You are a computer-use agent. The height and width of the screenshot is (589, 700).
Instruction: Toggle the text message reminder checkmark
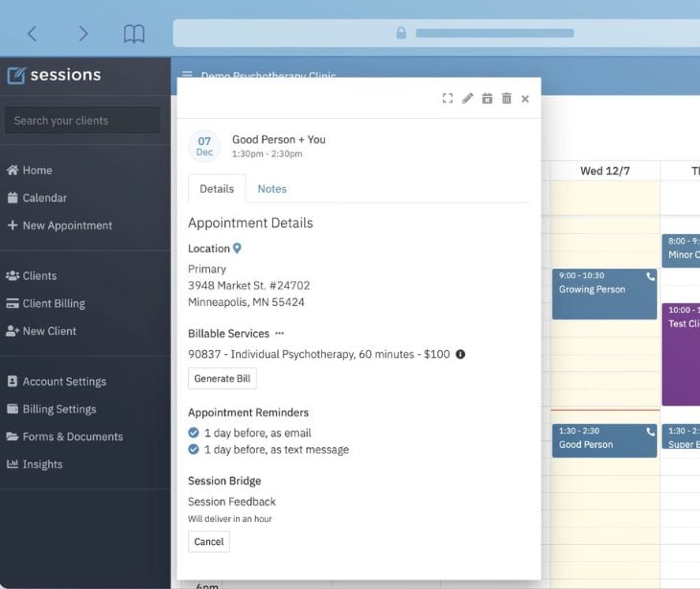[194, 449]
